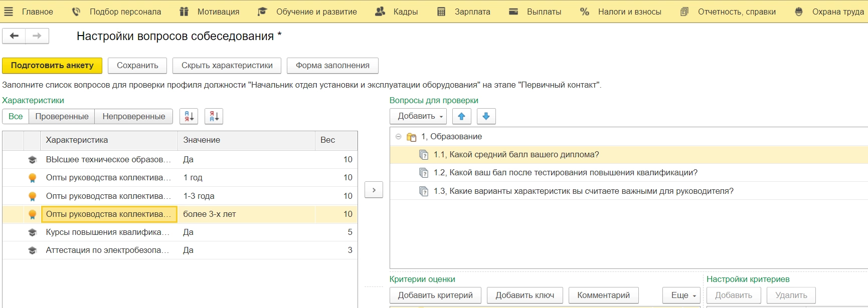Viewport: 868px width, 308px height.
Task: Collapse the Образование question group
Action: pyautogui.click(x=399, y=136)
